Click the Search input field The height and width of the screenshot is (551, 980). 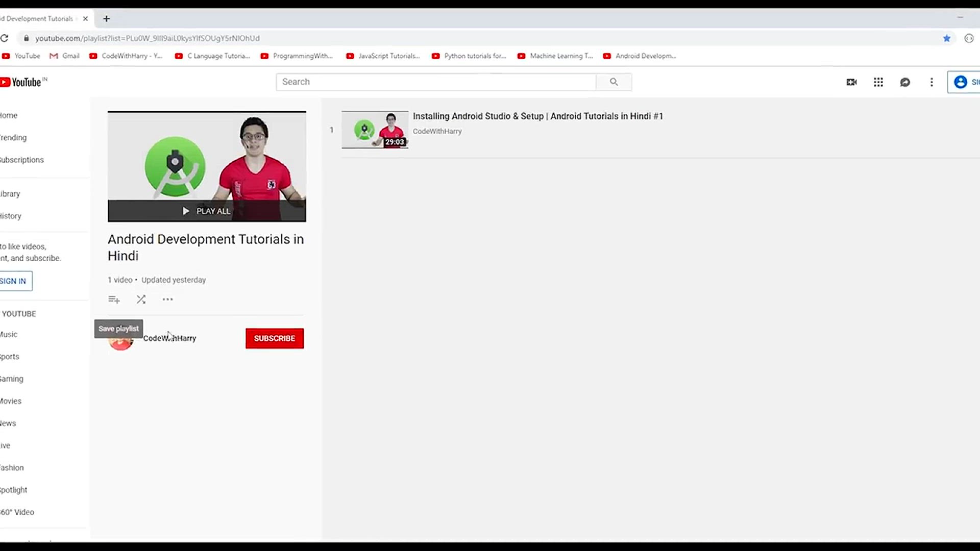436,82
